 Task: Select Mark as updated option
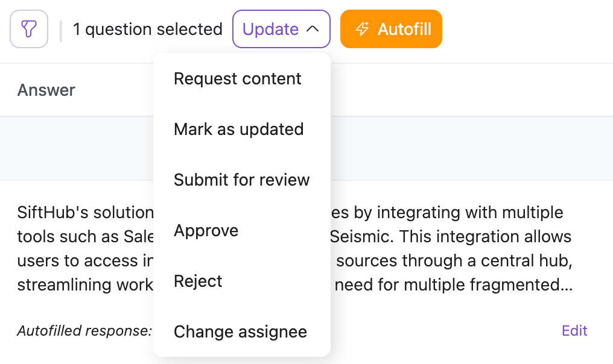pyautogui.click(x=238, y=130)
